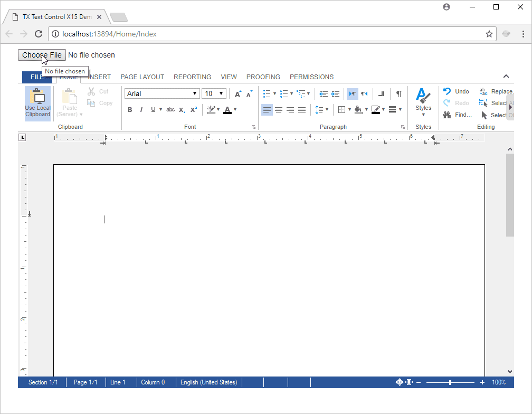The image size is (532, 414).
Task: Click the Choose File button
Action: pos(42,55)
